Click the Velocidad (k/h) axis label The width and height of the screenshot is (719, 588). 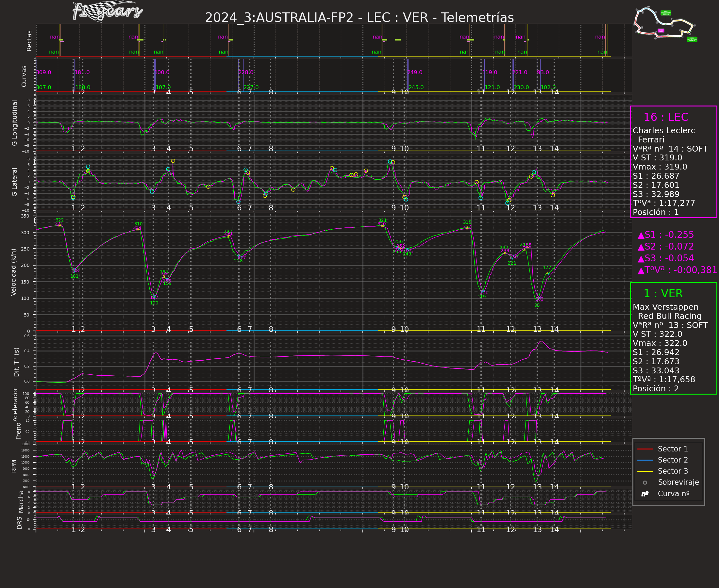click(x=14, y=272)
